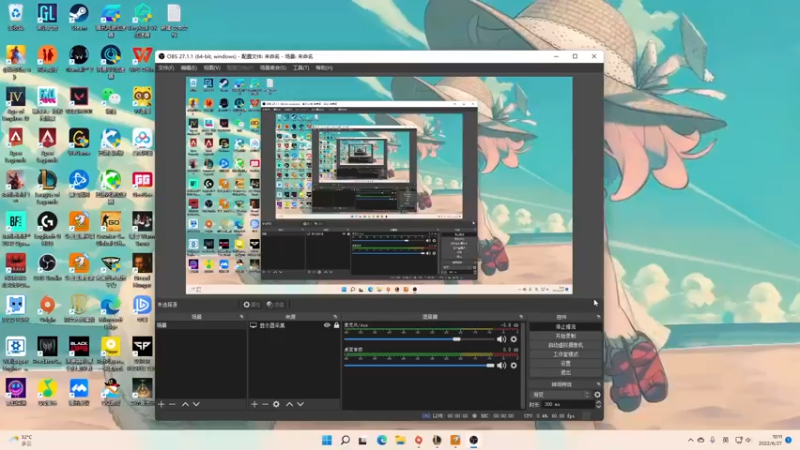
Task: Select the Age of Empires IV desktop icon
Action: tap(15, 104)
